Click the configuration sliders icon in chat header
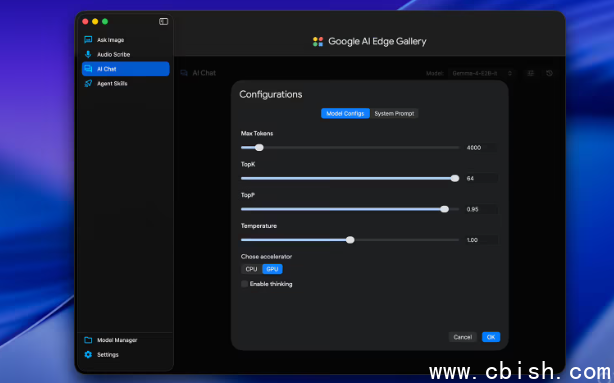The image size is (614, 383). point(531,73)
